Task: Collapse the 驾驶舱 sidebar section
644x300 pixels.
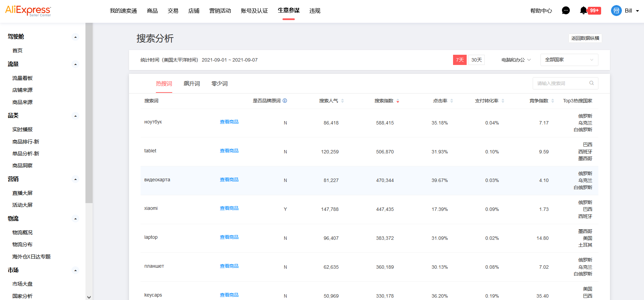Action: [x=76, y=37]
